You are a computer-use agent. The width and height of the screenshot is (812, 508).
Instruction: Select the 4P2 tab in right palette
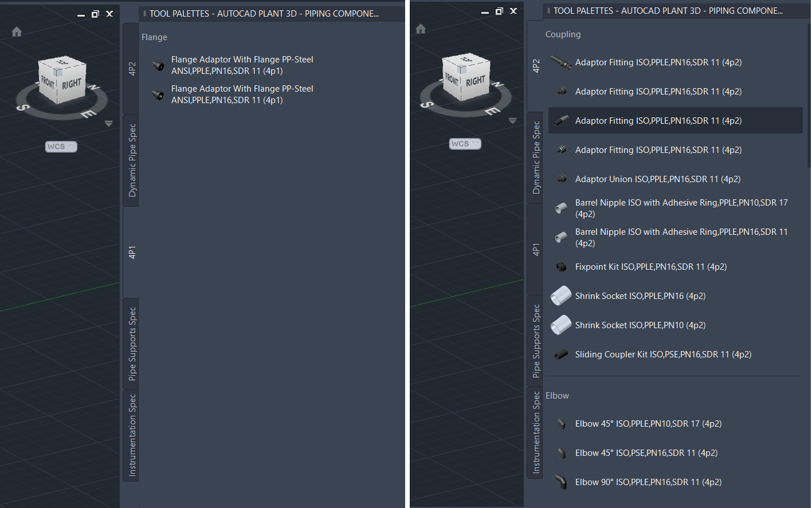[535, 66]
